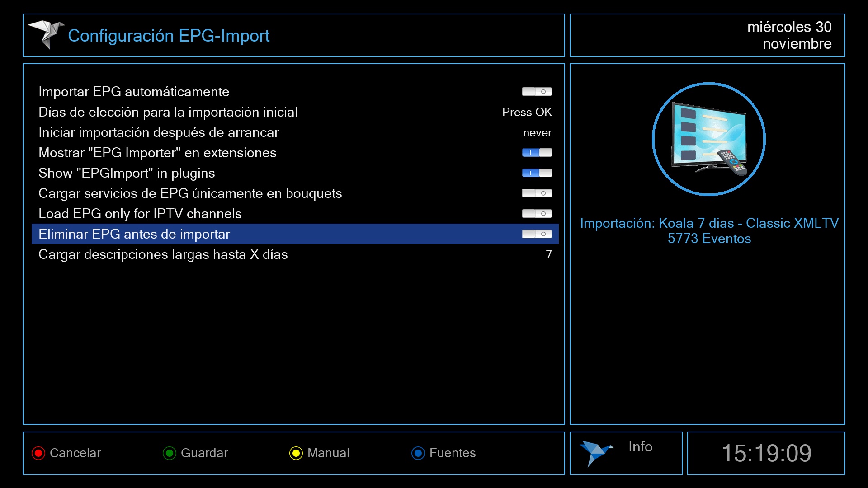The width and height of the screenshot is (868, 488).
Task: Turn off Show "EPGImport" in plugins switch
Action: pos(537,173)
